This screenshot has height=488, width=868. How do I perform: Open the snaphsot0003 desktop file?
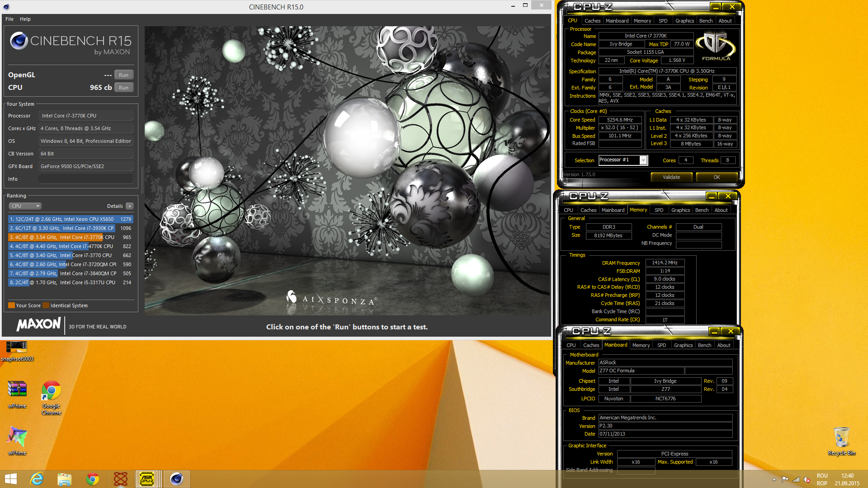point(17,352)
